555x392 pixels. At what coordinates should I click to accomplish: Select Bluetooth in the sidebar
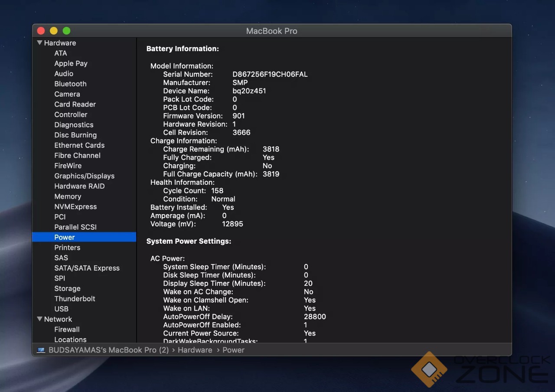70,84
